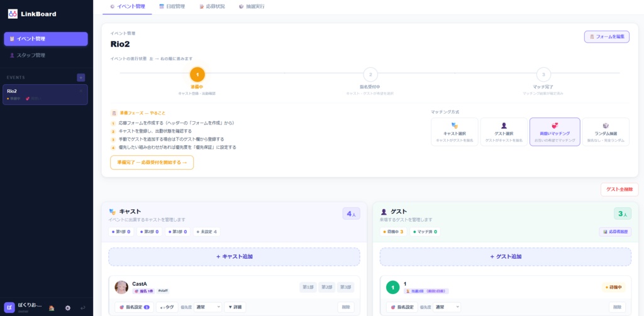
Task: Click + キャスト追加 button
Action: 234,256
